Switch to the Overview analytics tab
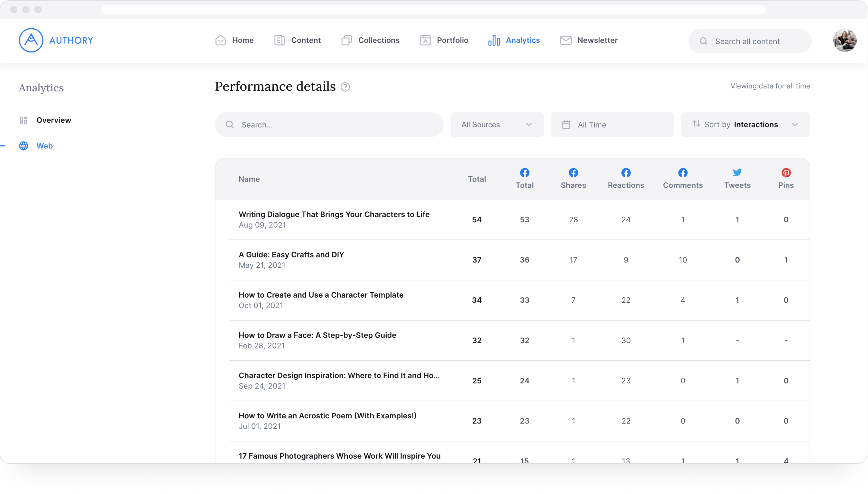Viewport: 868px width, 494px height. 54,120
